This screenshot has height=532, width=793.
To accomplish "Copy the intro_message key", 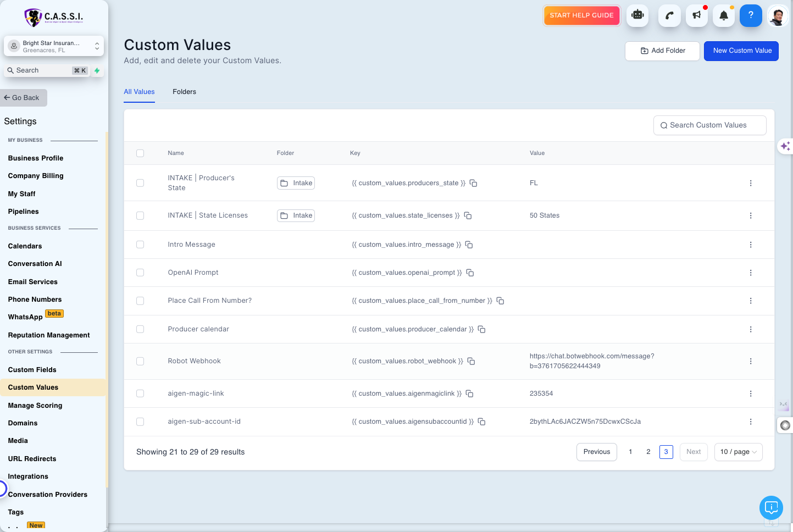I will tap(469, 245).
